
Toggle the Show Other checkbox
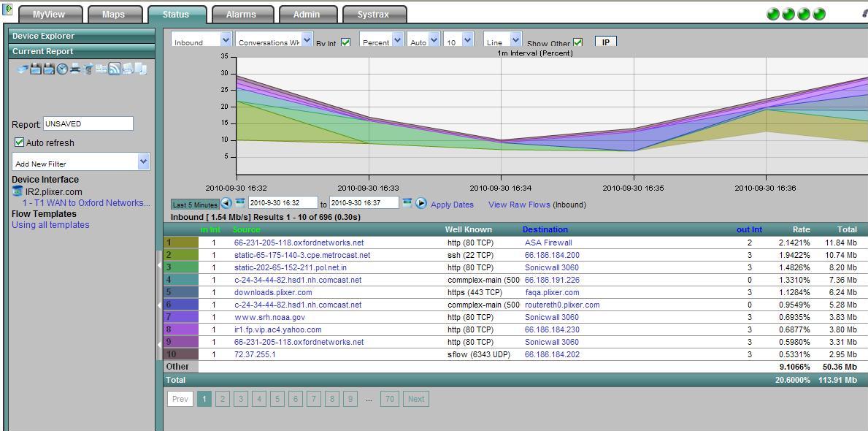[578, 42]
